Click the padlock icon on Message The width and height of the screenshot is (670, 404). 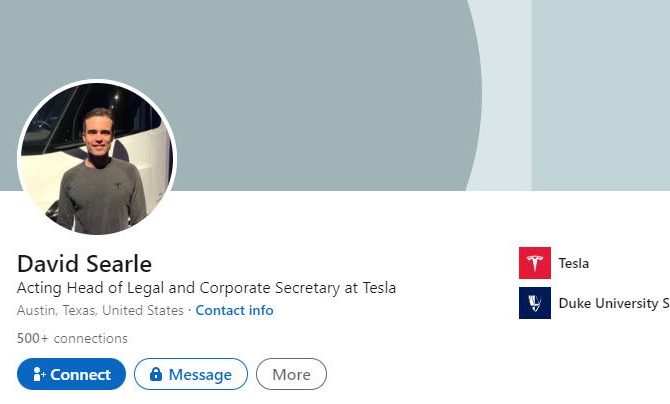(156, 374)
